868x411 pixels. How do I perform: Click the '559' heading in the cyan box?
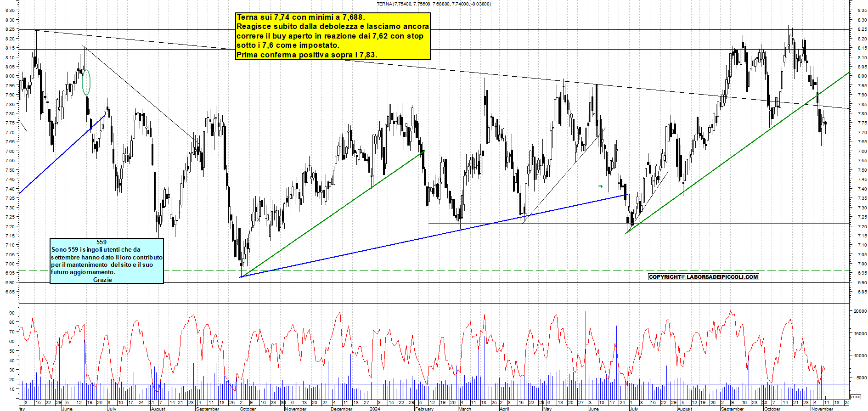pyautogui.click(x=101, y=242)
